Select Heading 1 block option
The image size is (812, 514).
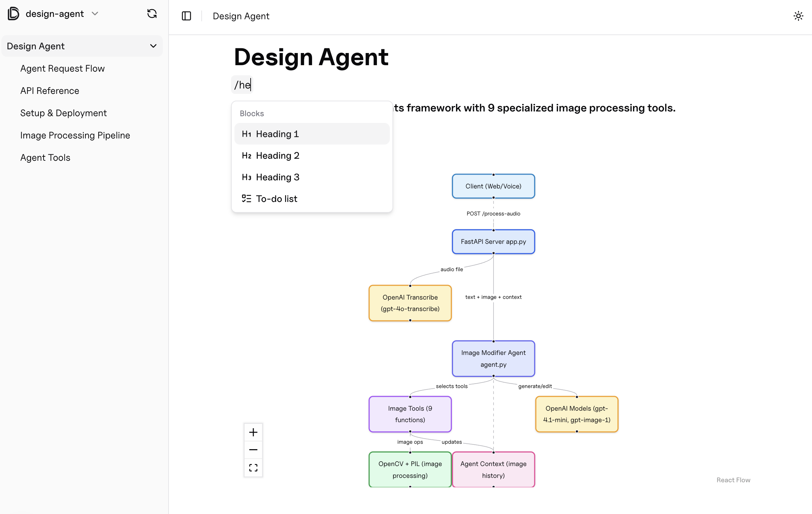tap(312, 134)
